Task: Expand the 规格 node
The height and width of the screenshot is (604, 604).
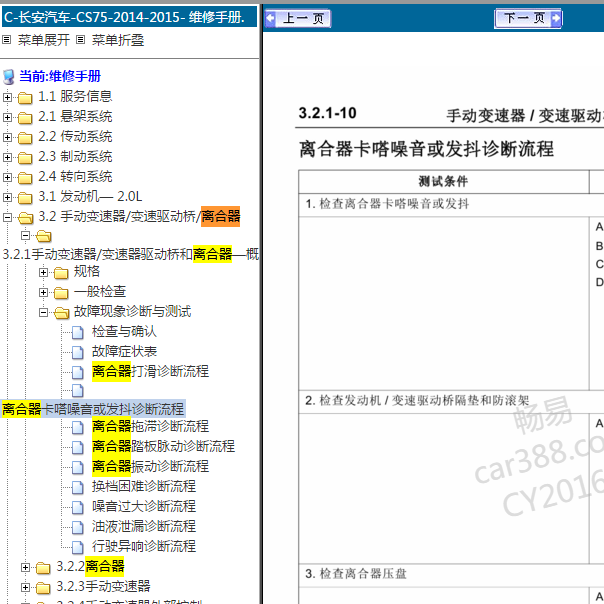Action: [44, 273]
